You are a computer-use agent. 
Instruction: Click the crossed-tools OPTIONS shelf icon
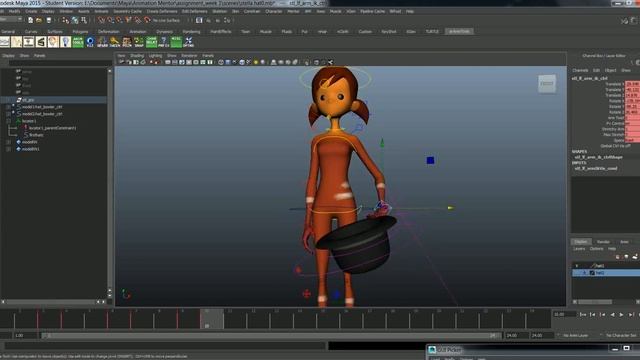pos(188,42)
